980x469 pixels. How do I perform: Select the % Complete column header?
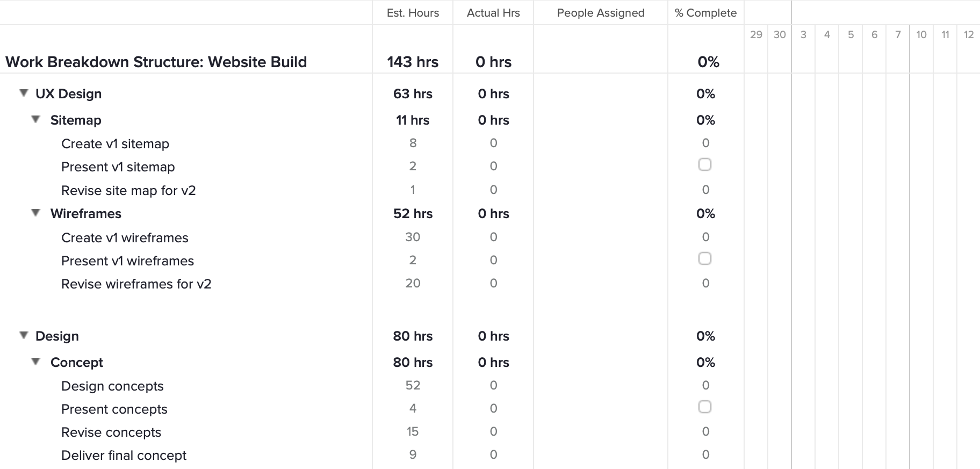(x=705, y=12)
